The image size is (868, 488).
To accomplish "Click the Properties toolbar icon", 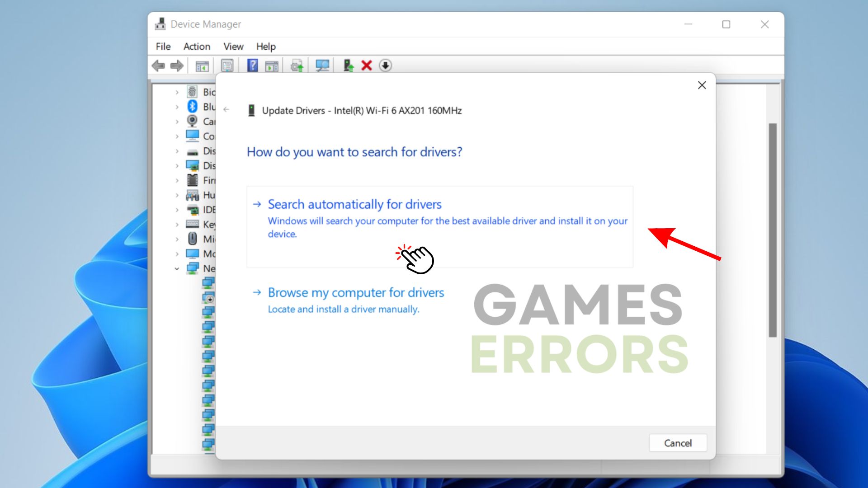I will 227,66.
